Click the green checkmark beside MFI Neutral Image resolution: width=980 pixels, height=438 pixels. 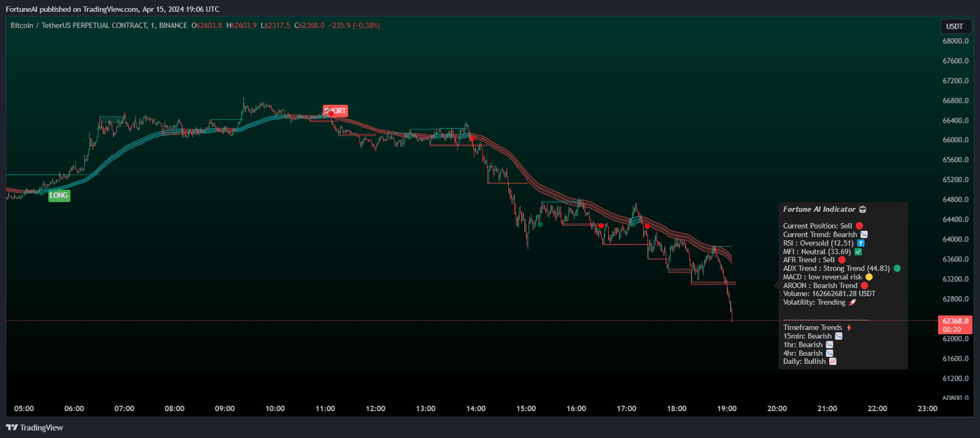858,252
